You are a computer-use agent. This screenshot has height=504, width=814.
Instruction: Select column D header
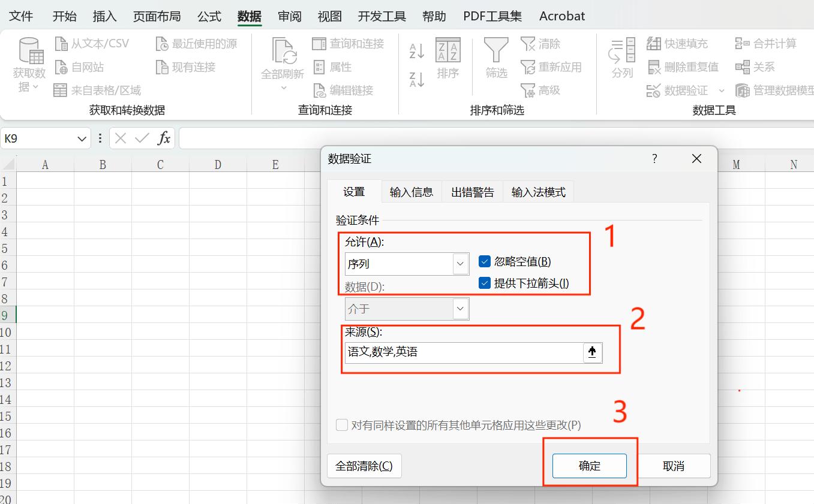[x=218, y=164]
